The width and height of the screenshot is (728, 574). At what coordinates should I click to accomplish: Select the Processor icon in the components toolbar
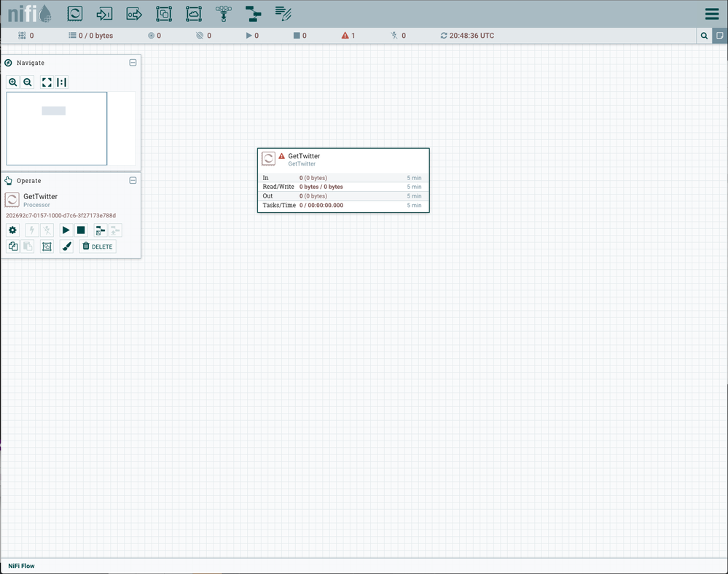click(74, 13)
